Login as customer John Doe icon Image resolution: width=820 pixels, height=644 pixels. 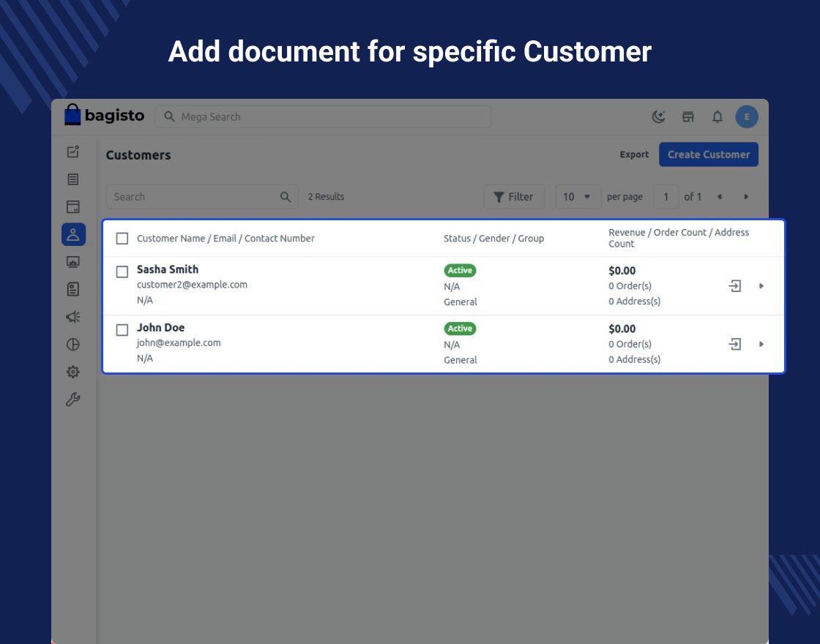click(735, 344)
